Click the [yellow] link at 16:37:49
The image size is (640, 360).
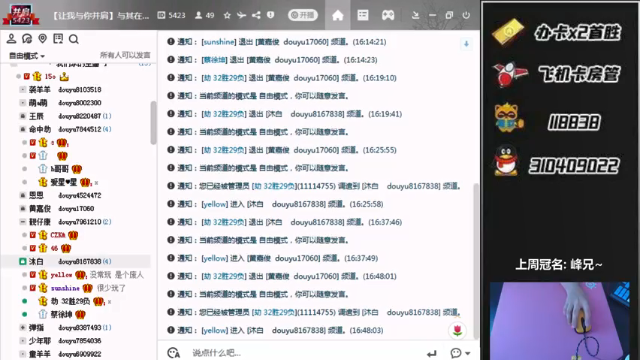point(214,258)
